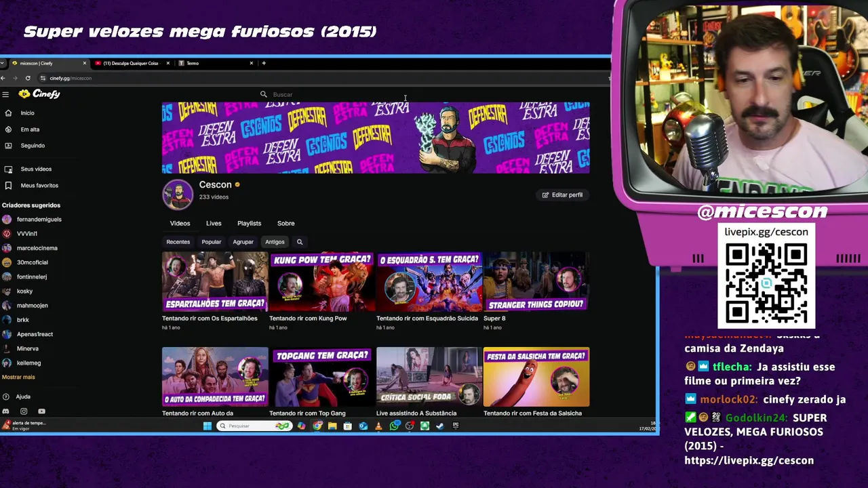Image resolution: width=868 pixels, height=488 pixels.
Task: Toggle the Antigos filter chip
Action: tap(275, 242)
